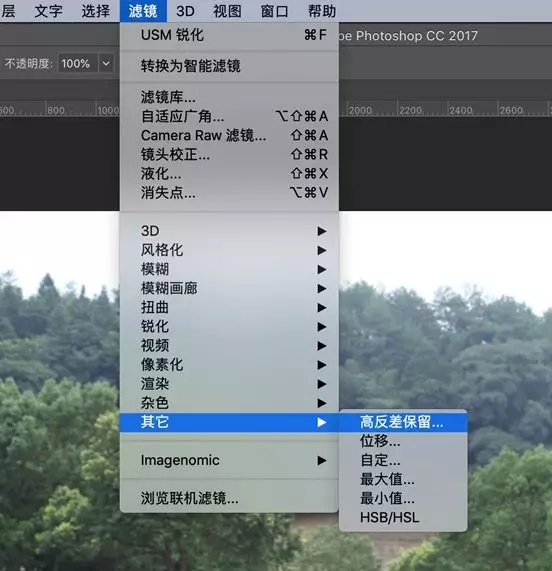Select 最小值... filter
This screenshot has width=552, height=571.
click(403, 498)
